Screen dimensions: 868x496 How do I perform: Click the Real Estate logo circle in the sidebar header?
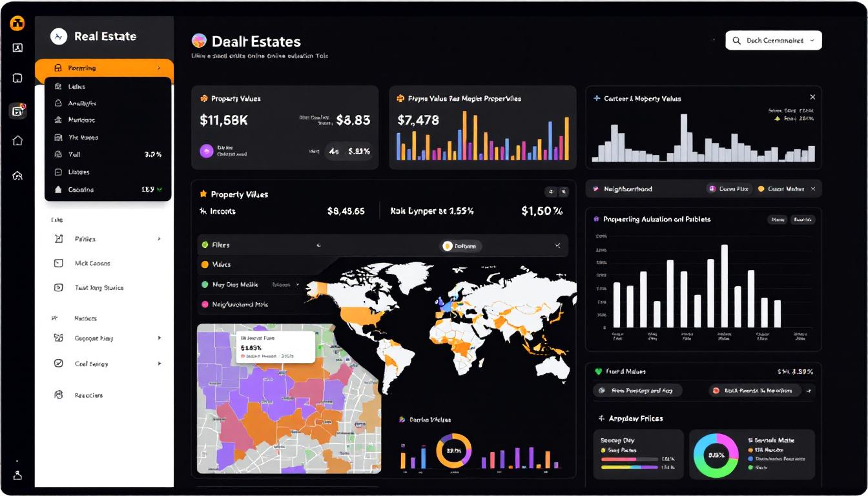59,37
